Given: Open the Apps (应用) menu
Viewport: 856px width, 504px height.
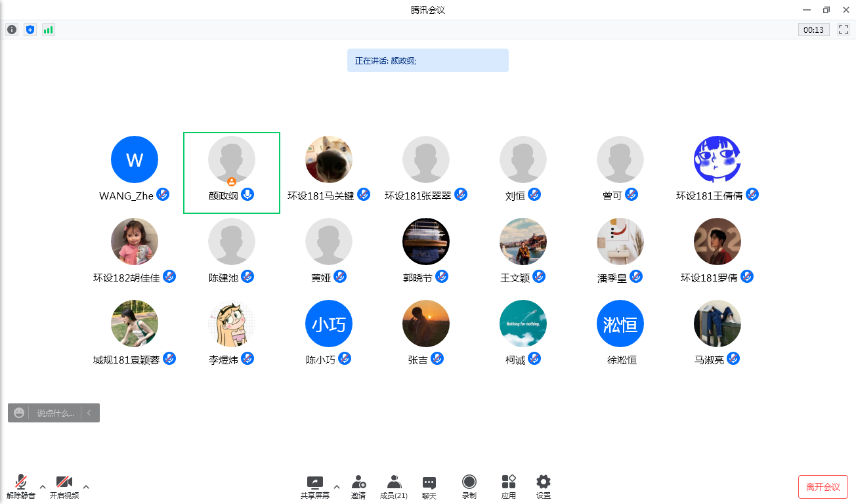Looking at the screenshot, I should (509, 487).
